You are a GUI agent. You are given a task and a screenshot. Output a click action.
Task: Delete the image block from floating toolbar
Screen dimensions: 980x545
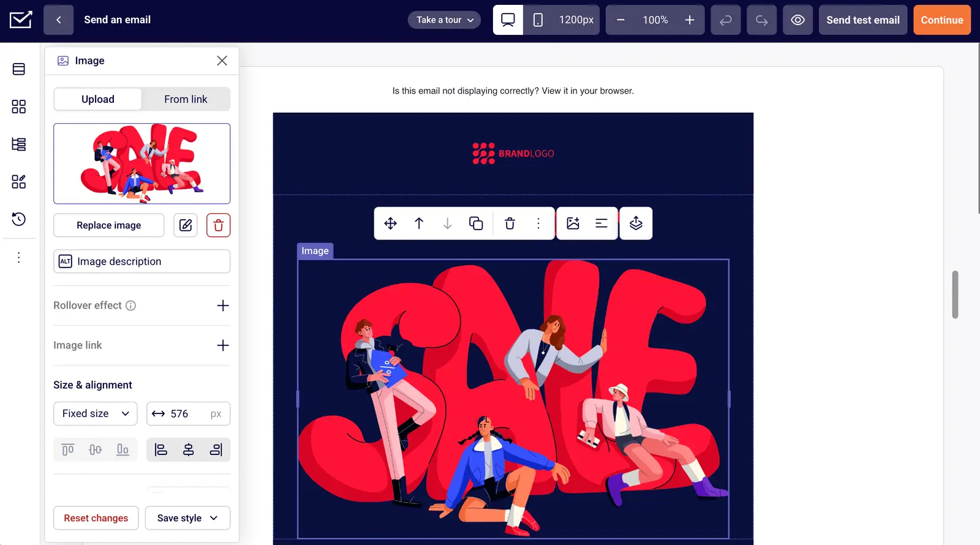[x=510, y=224]
